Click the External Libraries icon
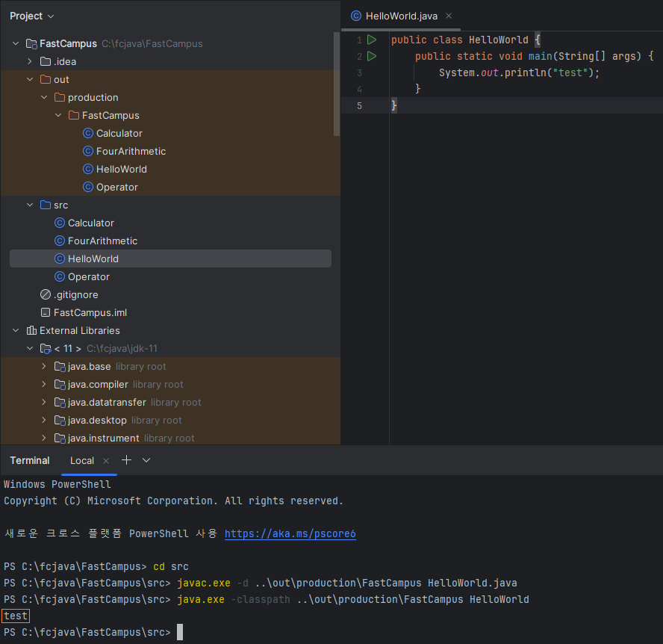 point(31,330)
